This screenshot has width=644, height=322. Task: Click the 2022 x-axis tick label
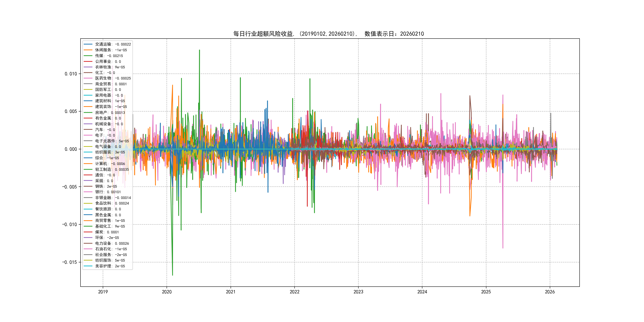[x=294, y=292]
